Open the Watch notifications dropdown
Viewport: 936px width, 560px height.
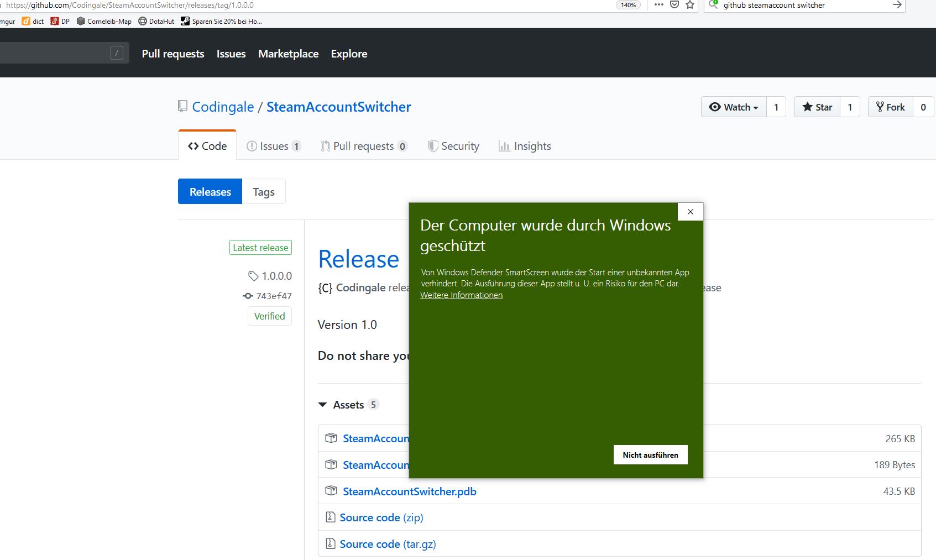(x=734, y=107)
